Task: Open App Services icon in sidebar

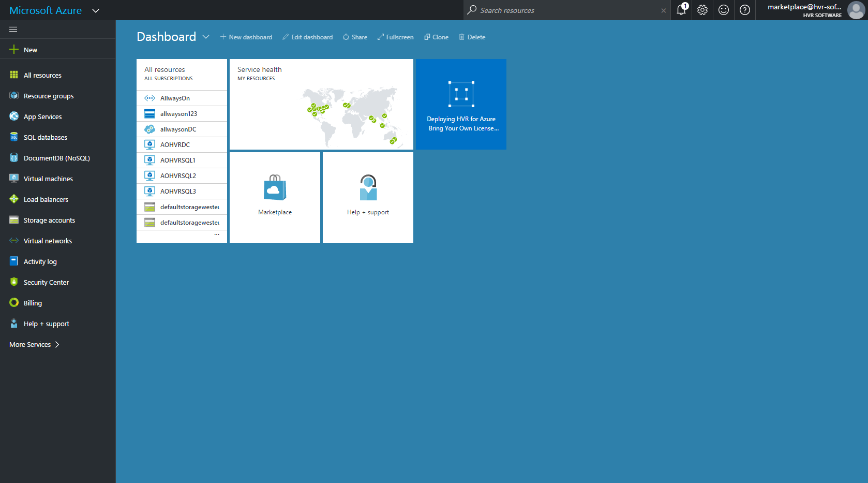Action: point(14,116)
